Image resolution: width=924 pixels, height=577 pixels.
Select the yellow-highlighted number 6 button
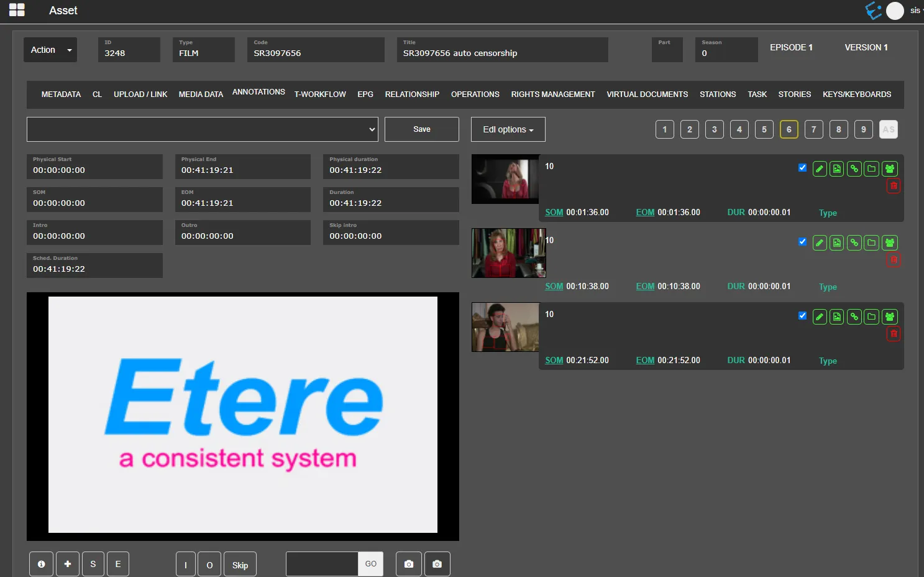pyautogui.click(x=789, y=129)
